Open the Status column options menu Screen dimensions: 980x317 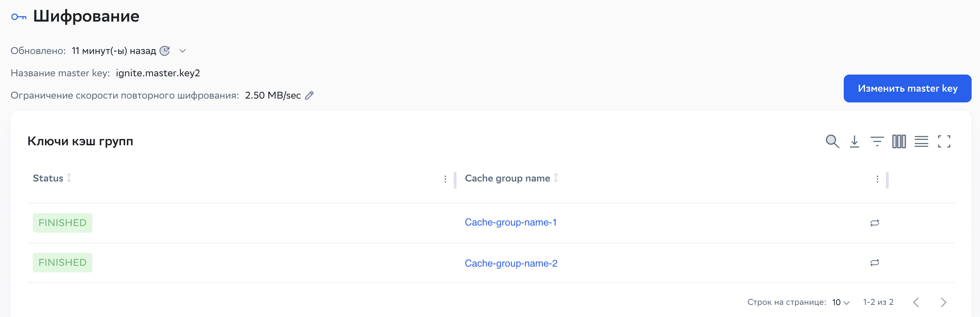[x=445, y=179]
